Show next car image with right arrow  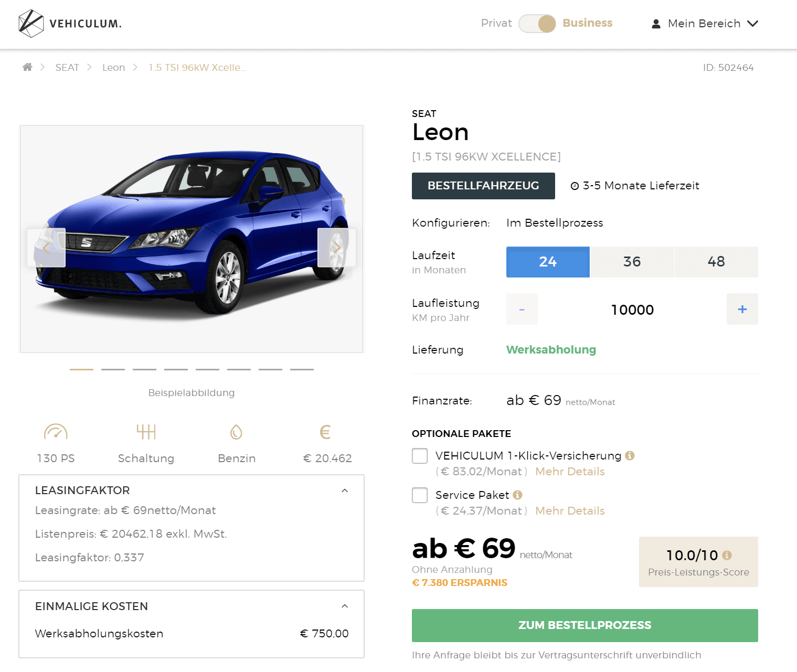(337, 248)
